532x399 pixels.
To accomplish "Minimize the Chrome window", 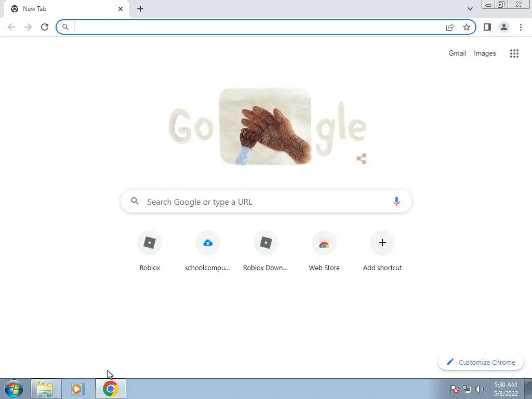I will [488, 4].
